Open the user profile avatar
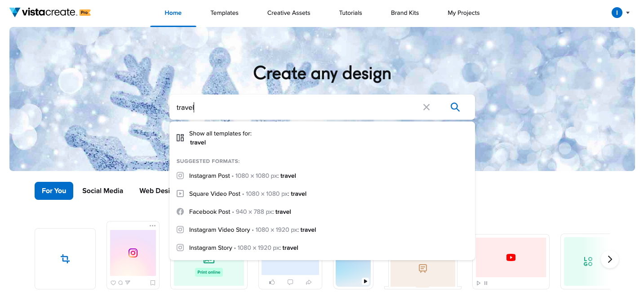This screenshot has height=293, width=644. (x=617, y=13)
